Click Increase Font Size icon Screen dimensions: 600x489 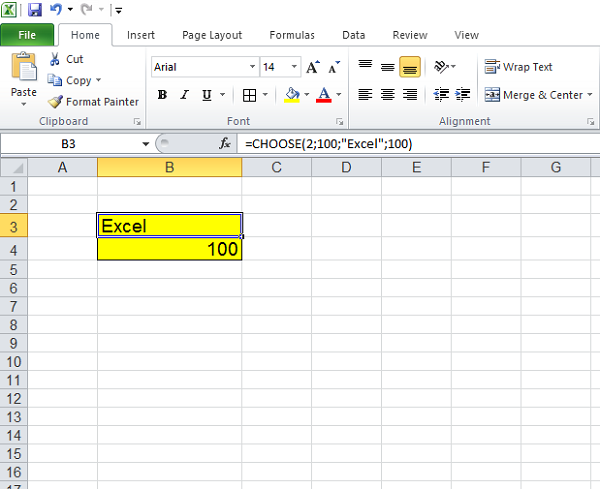313,67
